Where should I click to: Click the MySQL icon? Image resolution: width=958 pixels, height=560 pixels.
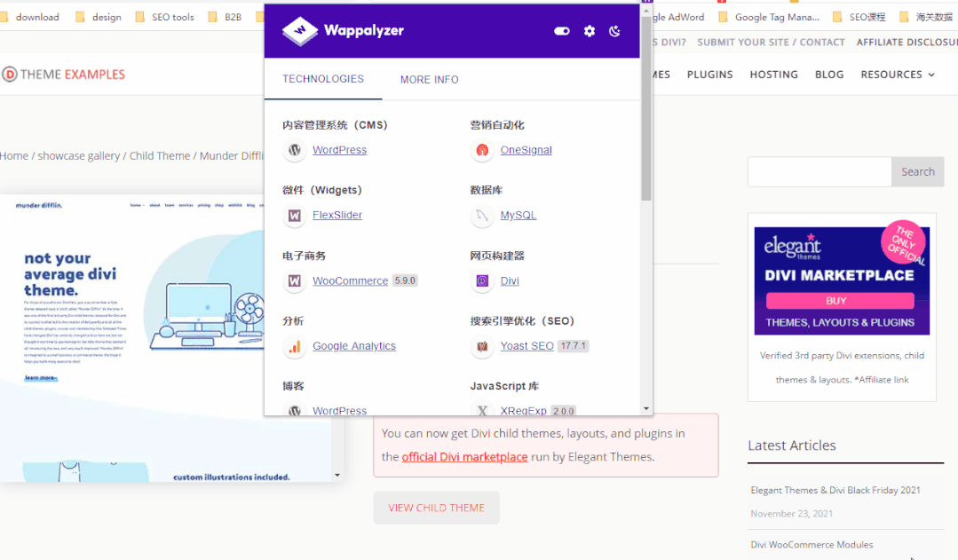482,215
